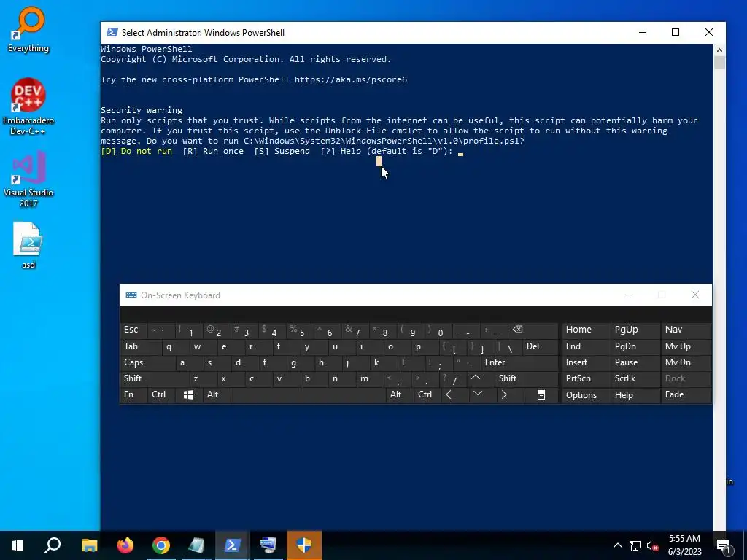Viewport: 747px width, 560px height.
Task: Click the https://aka.ms/pscore6 text
Action: 351,79
